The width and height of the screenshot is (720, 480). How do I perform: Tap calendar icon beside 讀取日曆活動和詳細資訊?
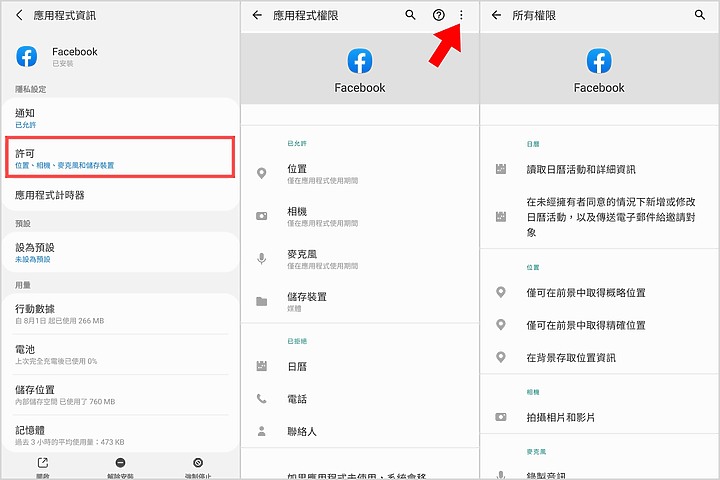pos(501,169)
